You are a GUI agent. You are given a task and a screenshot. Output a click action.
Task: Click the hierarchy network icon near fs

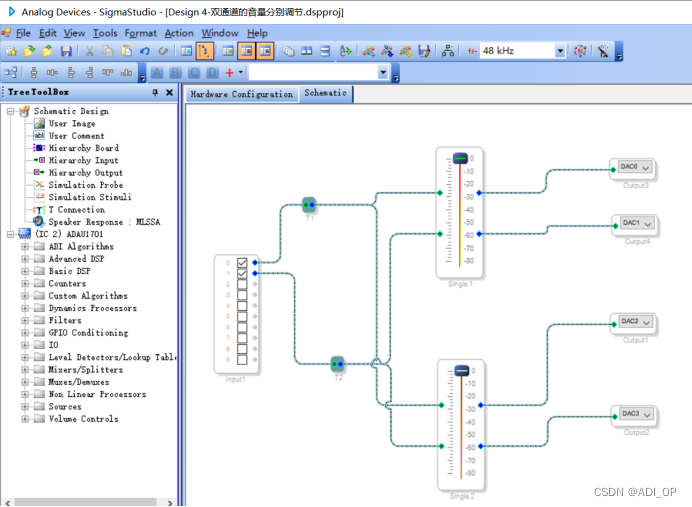click(x=448, y=51)
